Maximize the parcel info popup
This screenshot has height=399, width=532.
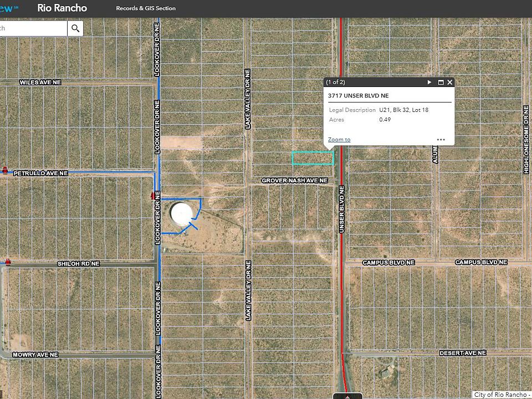pos(441,82)
